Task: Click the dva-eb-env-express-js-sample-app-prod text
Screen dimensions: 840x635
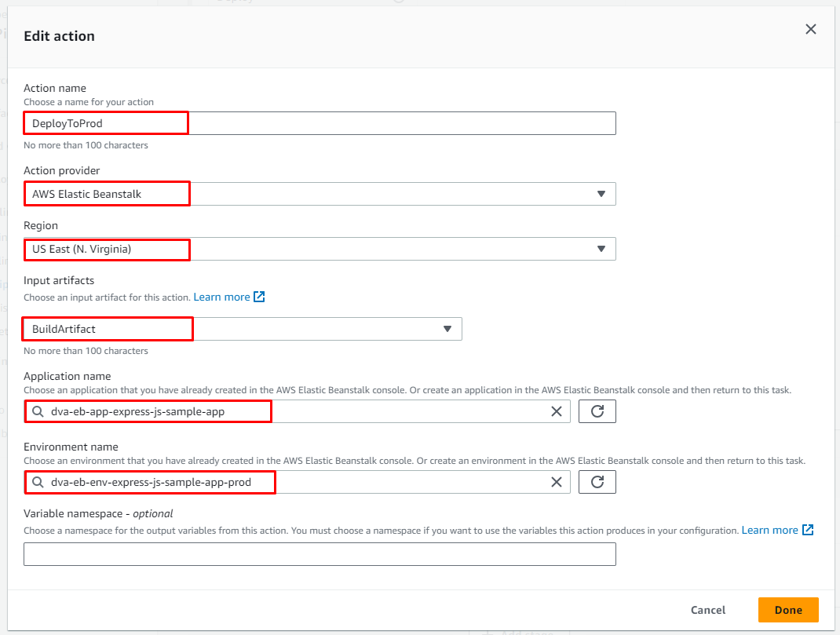Action: point(151,483)
